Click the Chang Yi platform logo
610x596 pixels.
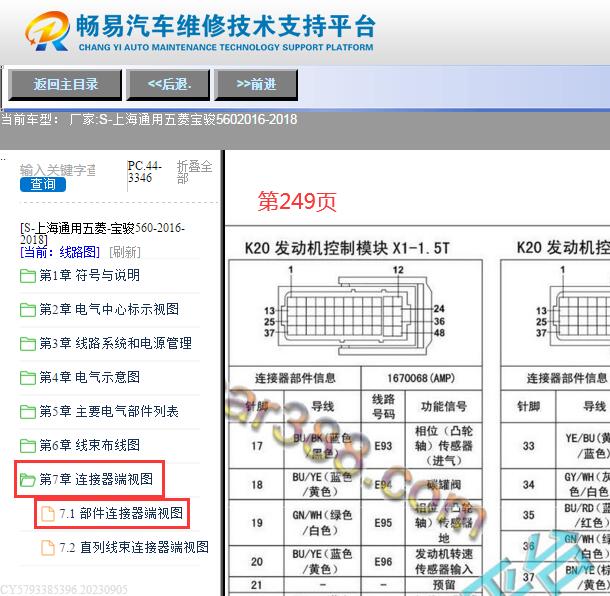[47, 31]
